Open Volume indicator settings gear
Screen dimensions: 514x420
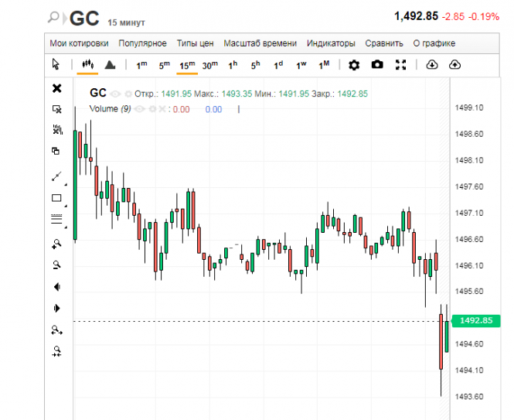(152, 109)
